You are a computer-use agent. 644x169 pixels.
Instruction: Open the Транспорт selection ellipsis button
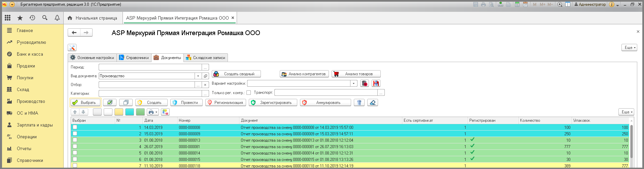pyautogui.click(x=381, y=92)
